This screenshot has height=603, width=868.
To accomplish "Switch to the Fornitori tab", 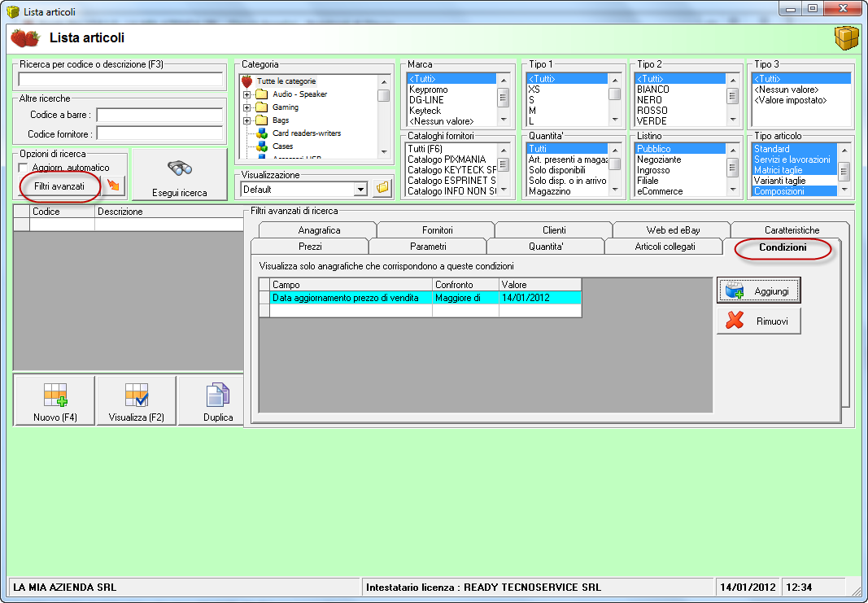I will coord(438,229).
